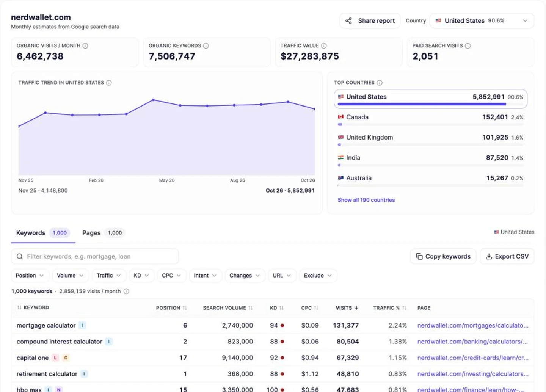This screenshot has height=392, width=546.
Task: Expand the Volume filter dropdown
Action: point(70,276)
